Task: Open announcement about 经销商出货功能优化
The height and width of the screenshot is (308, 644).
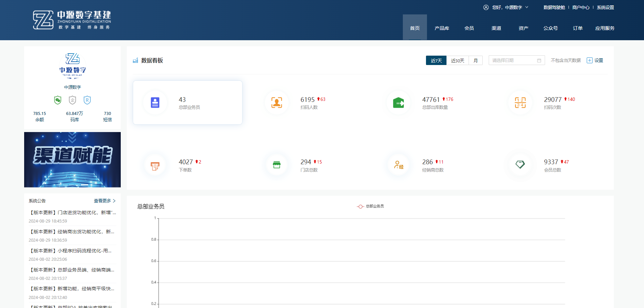Action: pyautogui.click(x=72, y=232)
